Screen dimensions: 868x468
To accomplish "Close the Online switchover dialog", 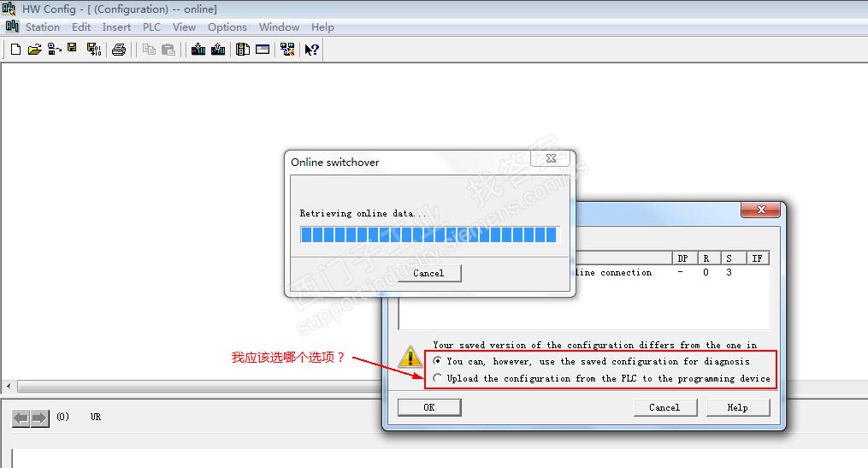I will point(550,158).
